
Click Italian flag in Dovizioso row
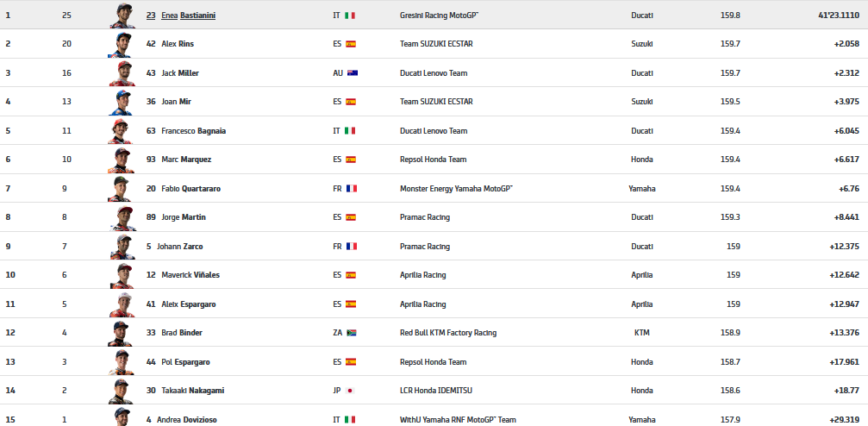pyautogui.click(x=350, y=420)
